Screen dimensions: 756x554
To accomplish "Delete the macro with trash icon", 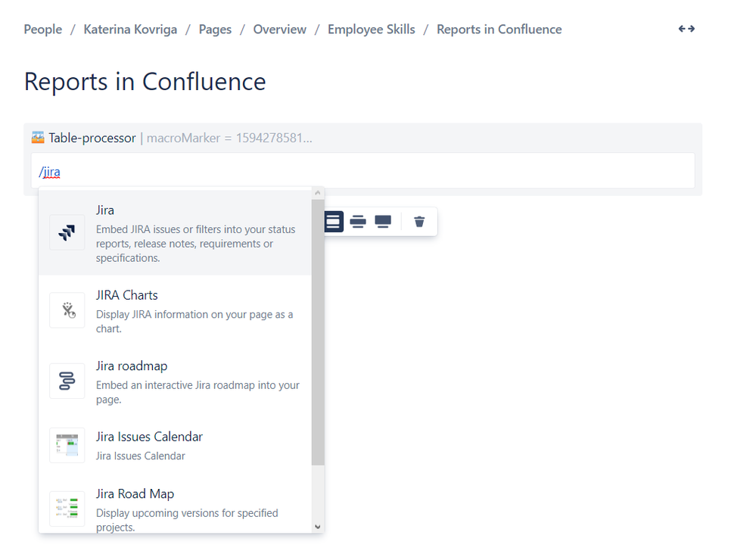I will tap(419, 222).
